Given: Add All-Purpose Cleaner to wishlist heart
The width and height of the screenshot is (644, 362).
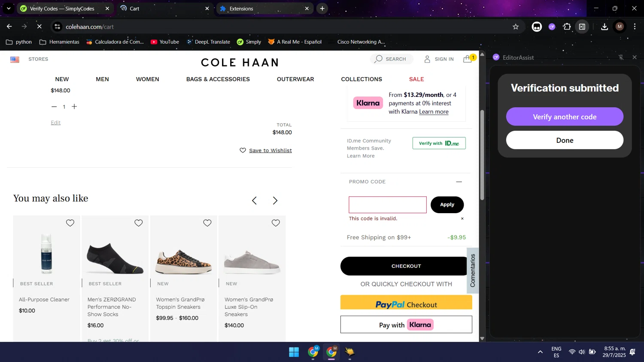Looking at the screenshot, I should (70, 223).
